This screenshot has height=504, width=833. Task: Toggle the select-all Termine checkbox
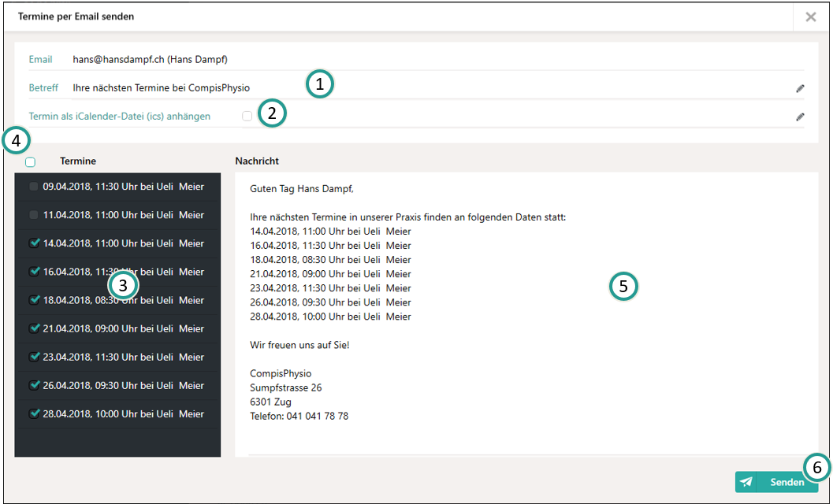point(30,162)
